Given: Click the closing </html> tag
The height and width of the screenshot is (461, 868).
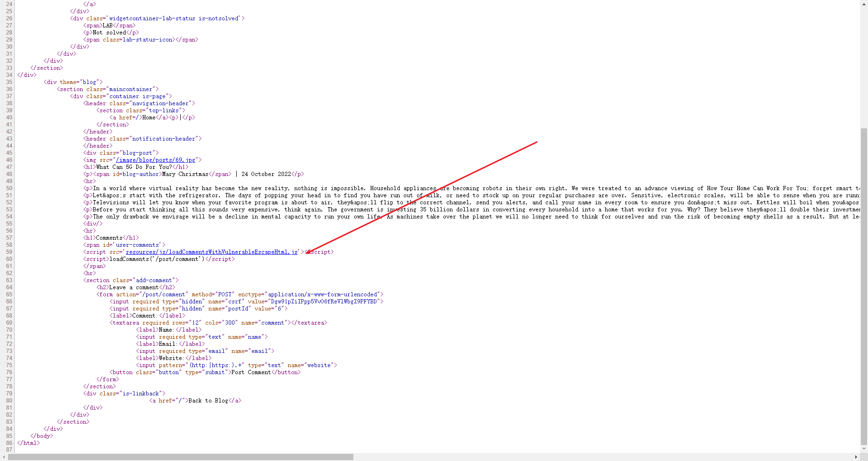Looking at the screenshot, I should (x=28, y=443).
